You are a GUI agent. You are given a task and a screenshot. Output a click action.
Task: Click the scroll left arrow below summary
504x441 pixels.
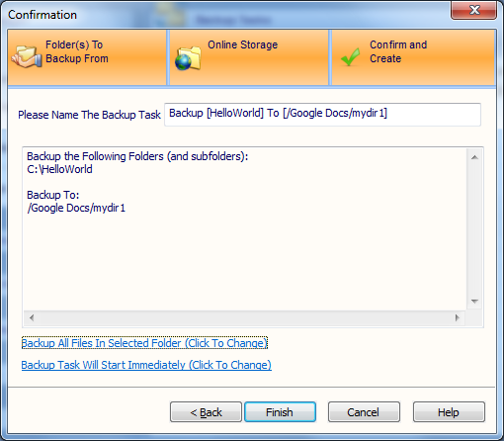32,318
